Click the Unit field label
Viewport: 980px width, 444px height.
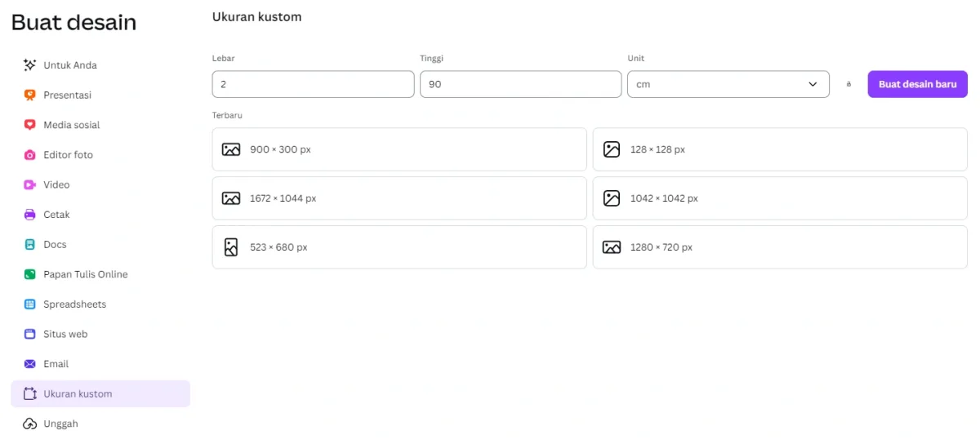(x=635, y=59)
